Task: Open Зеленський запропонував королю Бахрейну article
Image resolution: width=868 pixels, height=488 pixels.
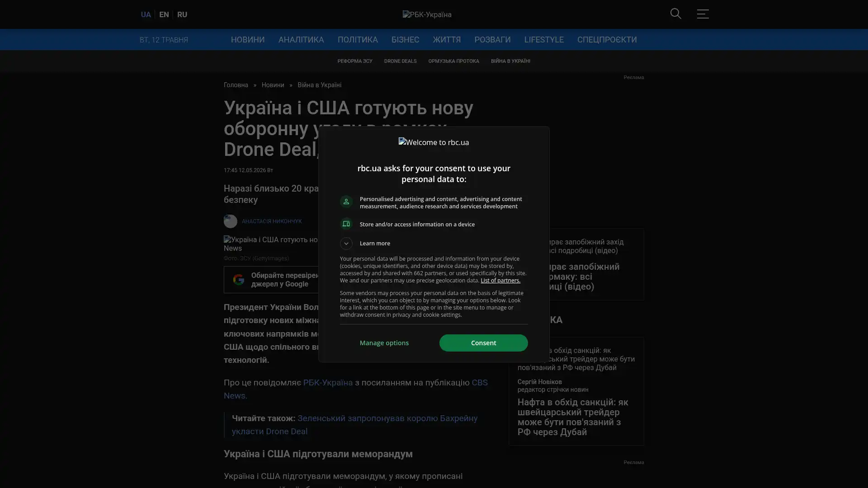Action: pyautogui.click(x=354, y=425)
